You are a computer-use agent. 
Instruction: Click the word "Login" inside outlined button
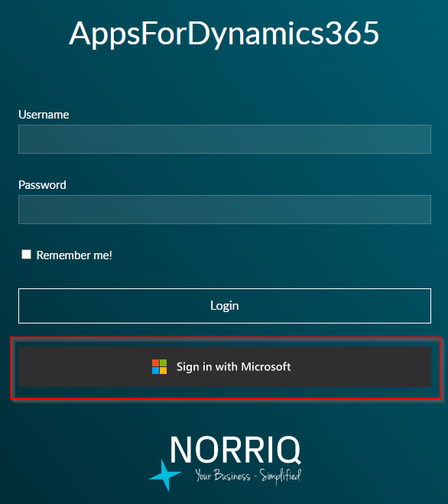[225, 306]
